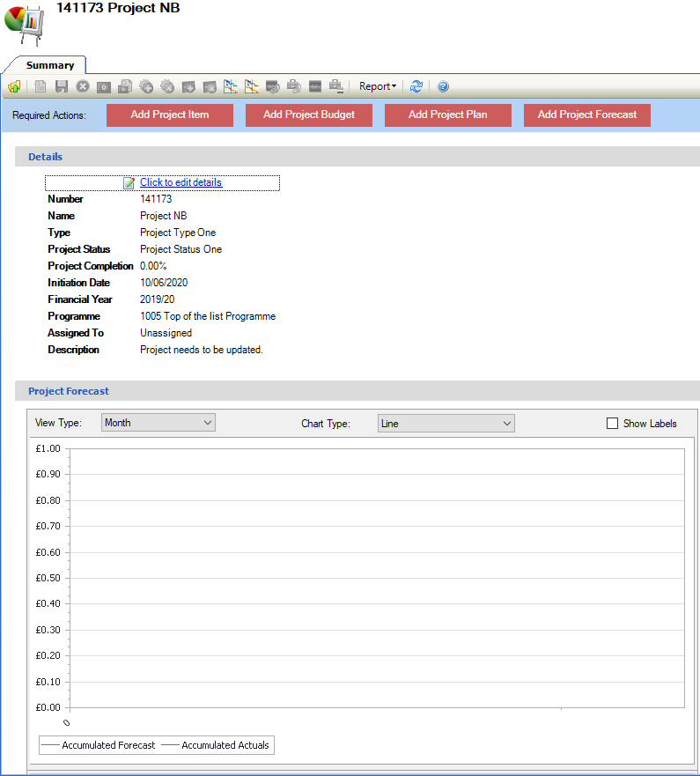
Task: Click the round cancel X toolbar icon
Action: click(83, 86)
